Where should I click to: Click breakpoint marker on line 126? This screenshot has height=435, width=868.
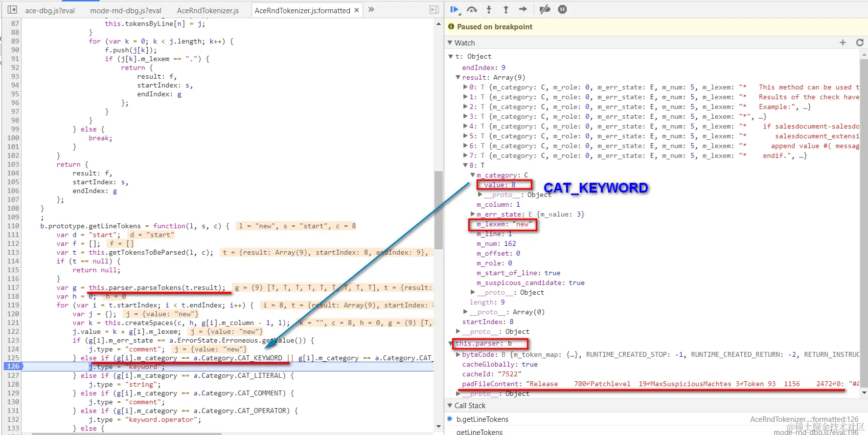(x=13, y=366)
